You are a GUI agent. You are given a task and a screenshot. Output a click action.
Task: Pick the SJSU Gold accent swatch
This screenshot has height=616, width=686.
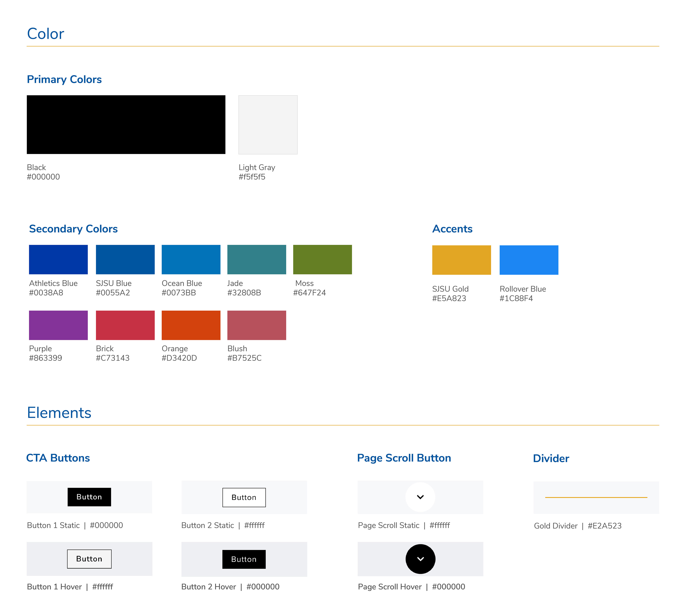pos(461,260)
